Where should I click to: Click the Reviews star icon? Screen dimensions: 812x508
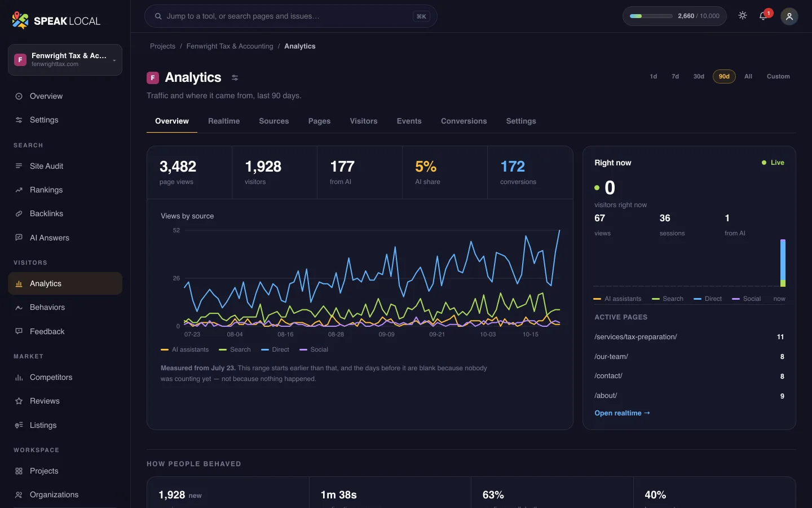point(19,401)
